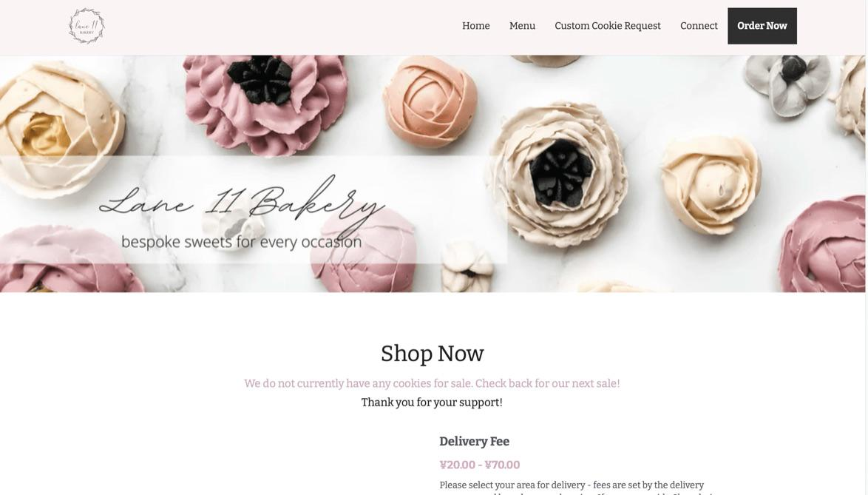The height and width of the screenshot is (495, 868).
Task: Open the Menu navigation item
Action: (x=522, y=26)
